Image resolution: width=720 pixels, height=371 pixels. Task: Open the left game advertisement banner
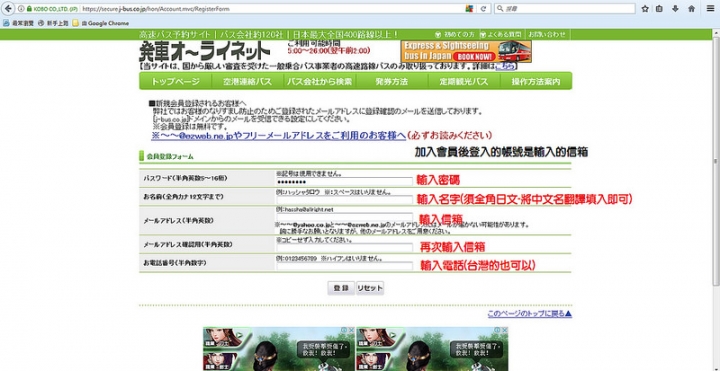click(279, 349)
